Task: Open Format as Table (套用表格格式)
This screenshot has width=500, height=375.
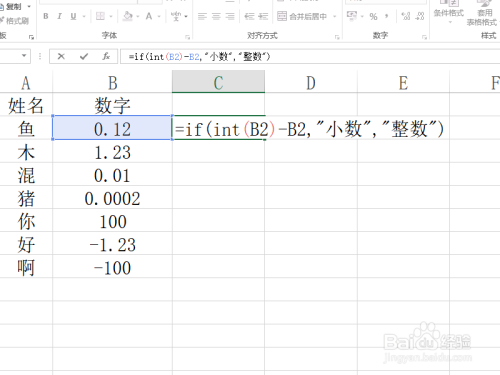Action: pyautogui.click(x=482, y=13)
